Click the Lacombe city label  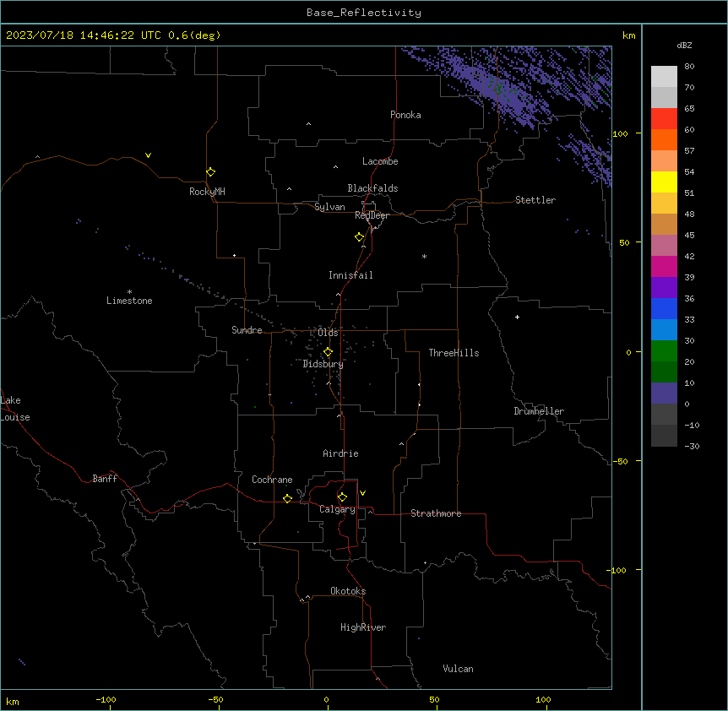coord(380,161)
